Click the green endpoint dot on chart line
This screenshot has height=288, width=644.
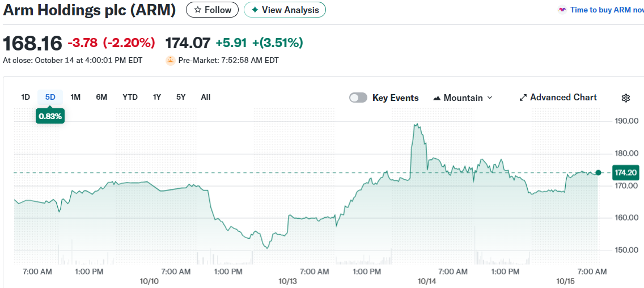coord(598,172)
